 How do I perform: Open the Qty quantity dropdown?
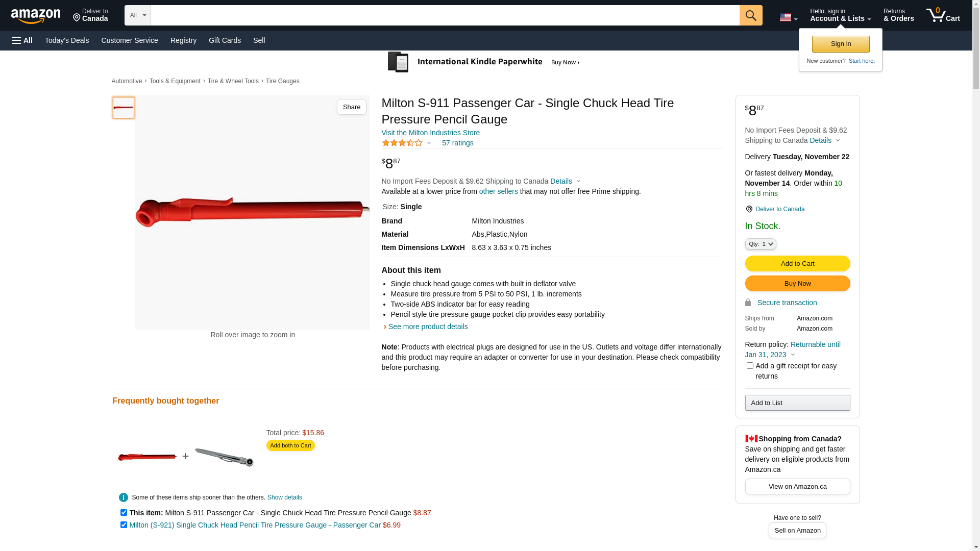pos(761,244)
